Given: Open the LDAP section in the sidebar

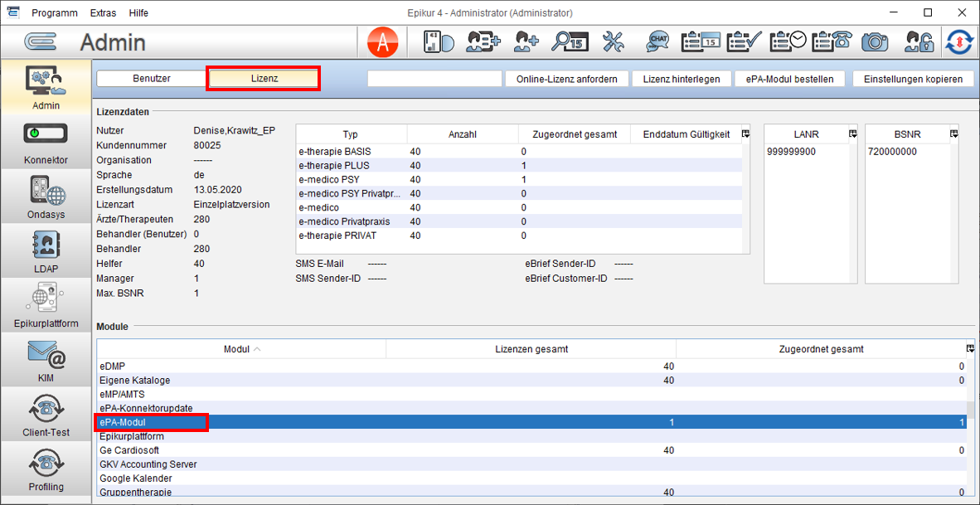Looking at the screenshot, I should click(45, 250).
